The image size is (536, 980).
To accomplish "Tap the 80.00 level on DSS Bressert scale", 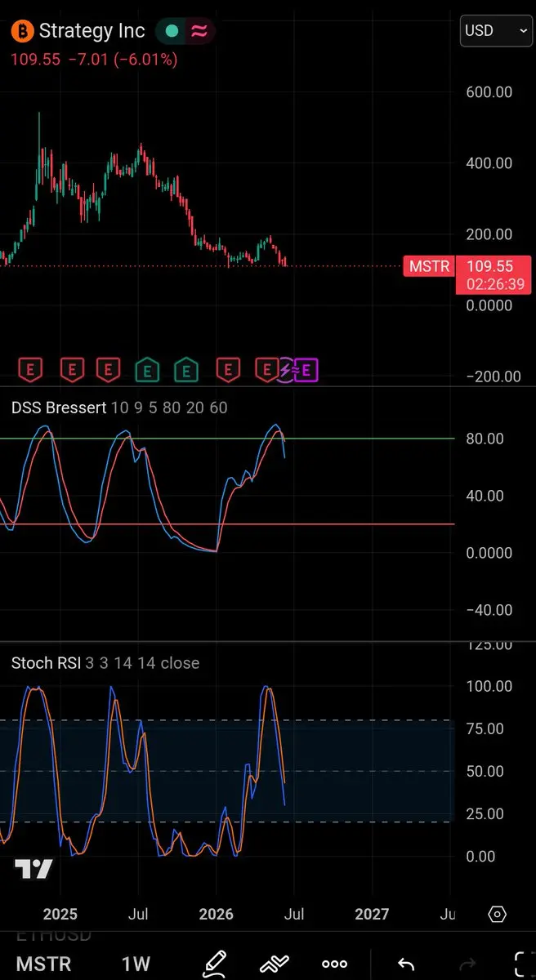I will click(485, 439).
